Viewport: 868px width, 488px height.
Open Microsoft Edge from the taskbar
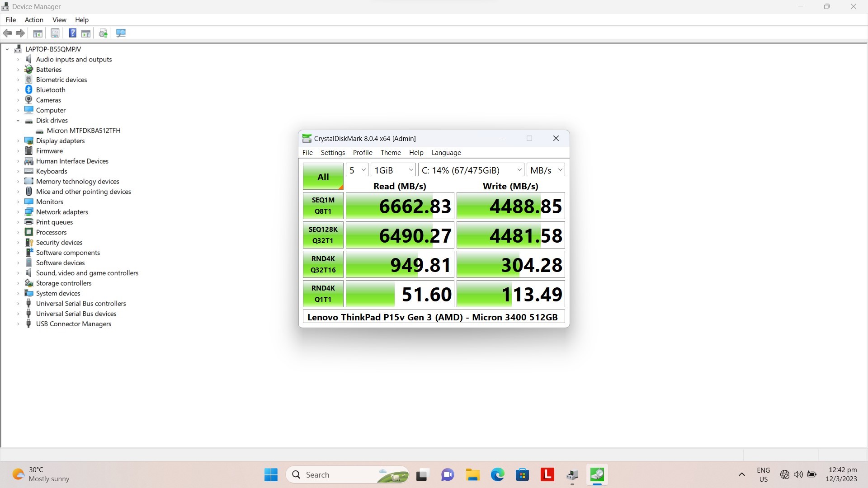point(498,474)
